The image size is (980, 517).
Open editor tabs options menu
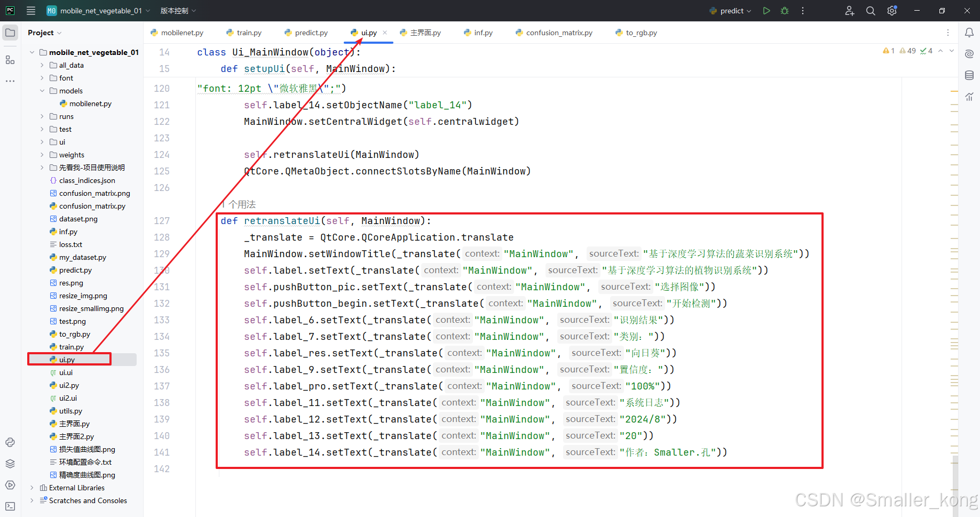tap(948, 33)
